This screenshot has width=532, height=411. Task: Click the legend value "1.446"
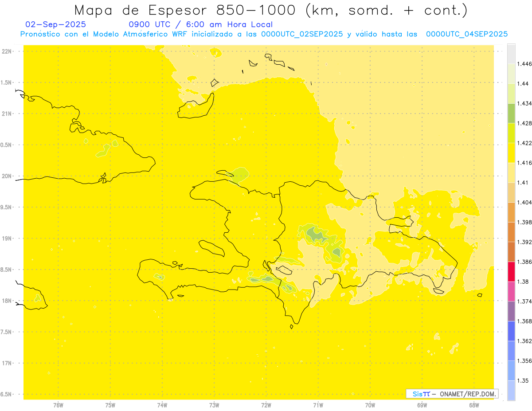(x=524, y=64)
